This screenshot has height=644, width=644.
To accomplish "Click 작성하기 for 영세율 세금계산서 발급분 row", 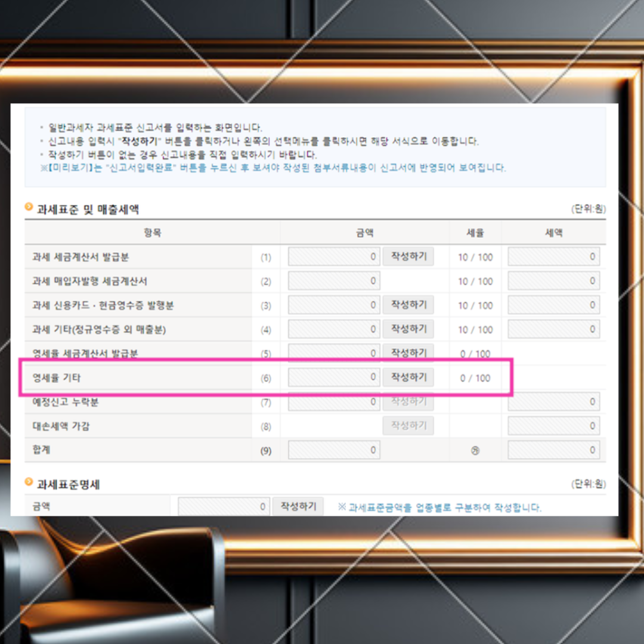I will tap(408, 352).
